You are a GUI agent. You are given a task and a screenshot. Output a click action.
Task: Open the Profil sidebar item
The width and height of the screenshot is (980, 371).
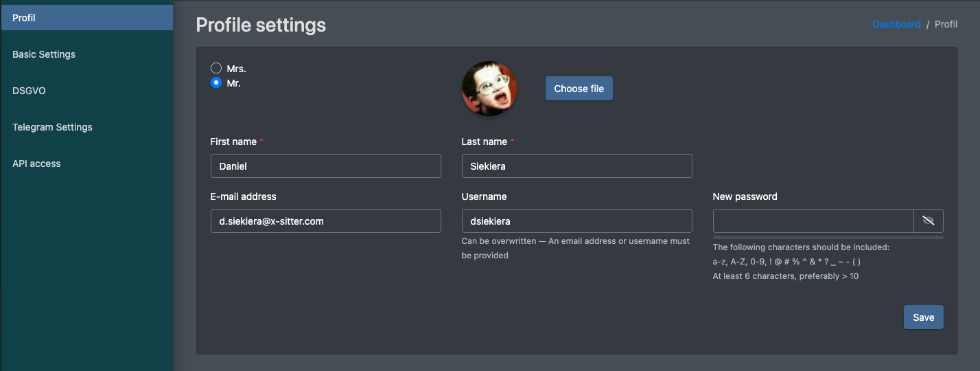[86, 18]
